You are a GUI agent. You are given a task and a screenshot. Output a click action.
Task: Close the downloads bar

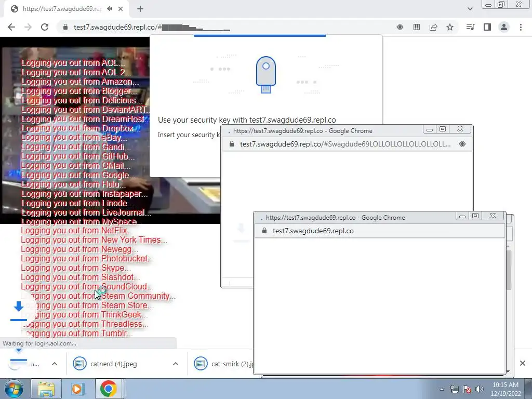[523, 363]
